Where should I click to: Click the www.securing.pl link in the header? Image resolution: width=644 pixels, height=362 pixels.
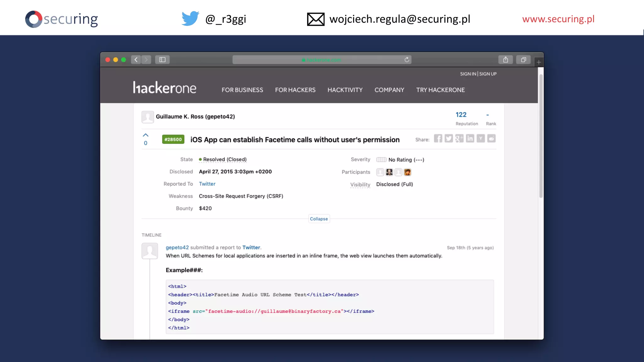click(558, 19)
